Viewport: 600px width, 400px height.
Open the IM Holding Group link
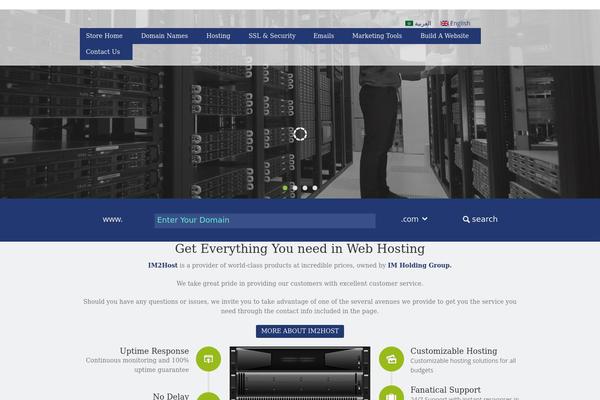pos(419,265)
